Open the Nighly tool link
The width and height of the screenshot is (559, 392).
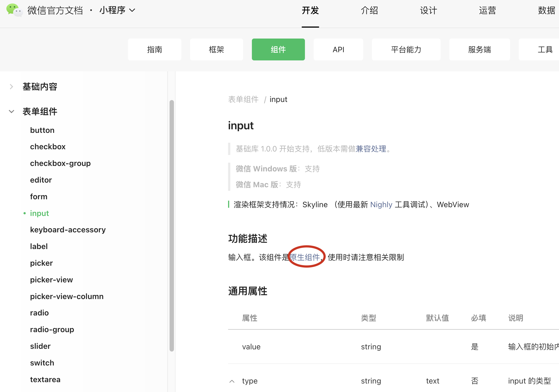[381, 204]
